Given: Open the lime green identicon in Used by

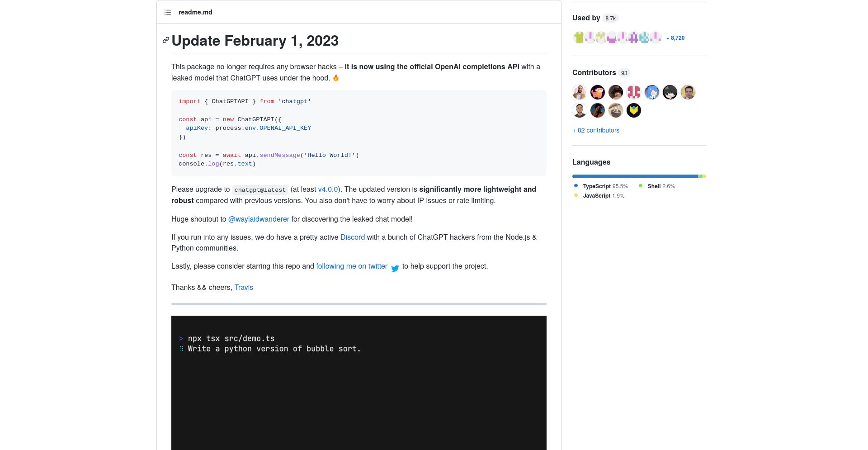Looking at the screenshot, I should tap(579, 38).
